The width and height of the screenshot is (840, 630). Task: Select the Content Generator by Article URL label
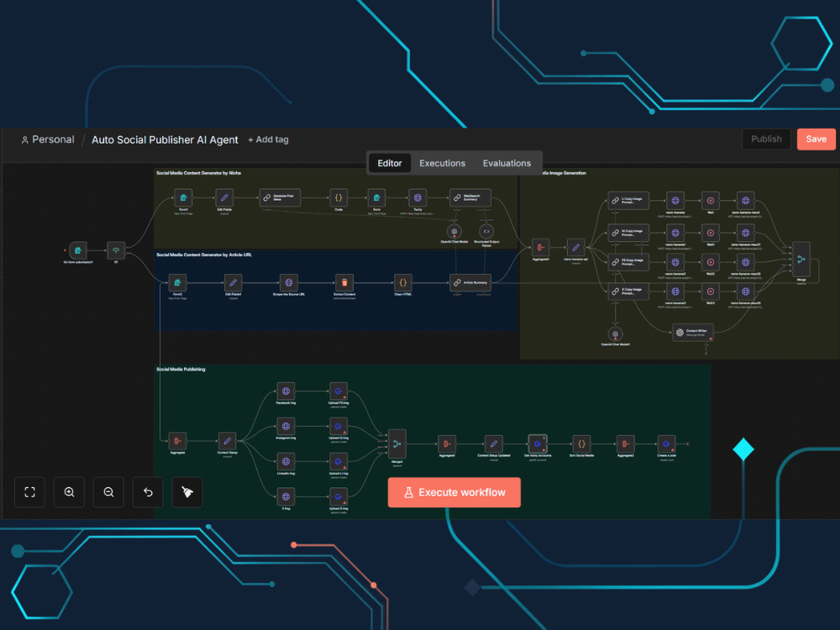tap(204, 255)
